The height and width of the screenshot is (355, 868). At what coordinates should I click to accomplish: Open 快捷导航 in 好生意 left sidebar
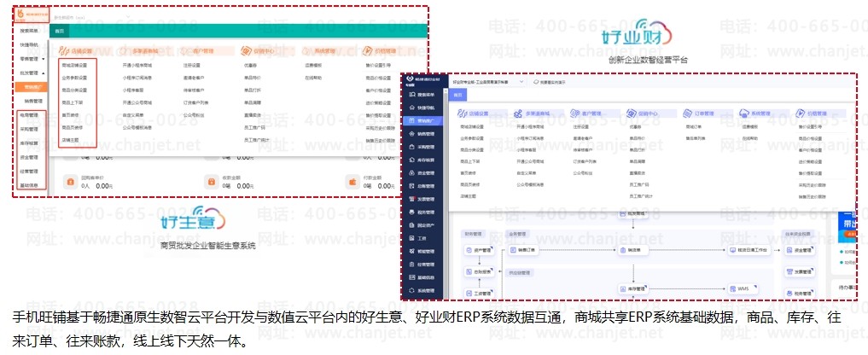tap(29, 44)
